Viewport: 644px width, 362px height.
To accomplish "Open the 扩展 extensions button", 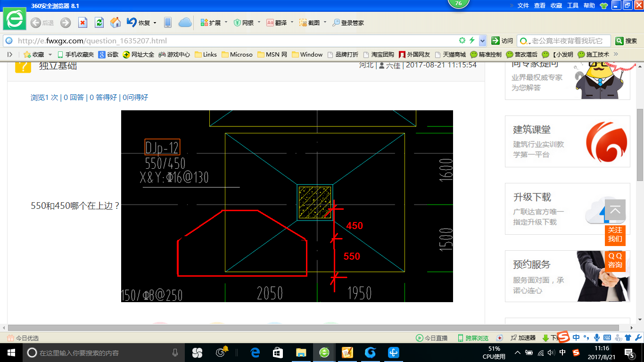I will (210, 23).
